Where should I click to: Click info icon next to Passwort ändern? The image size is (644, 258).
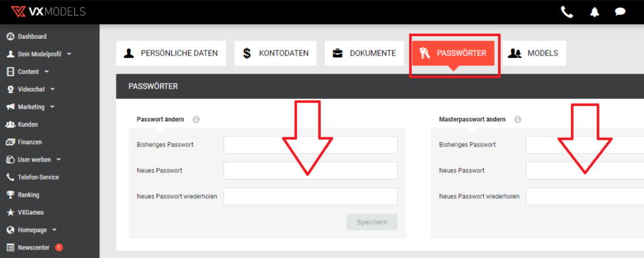click(x=196, y=120)
